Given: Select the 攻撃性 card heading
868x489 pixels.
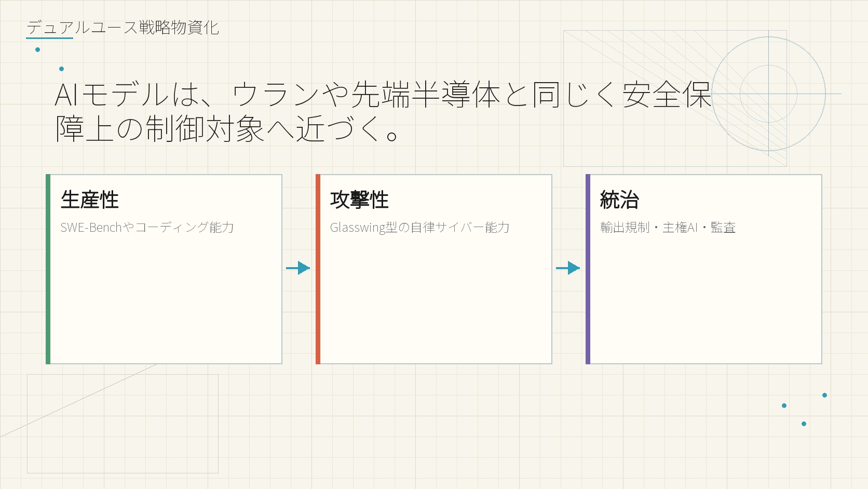Looking at the screenshot, I should (359, 200).
